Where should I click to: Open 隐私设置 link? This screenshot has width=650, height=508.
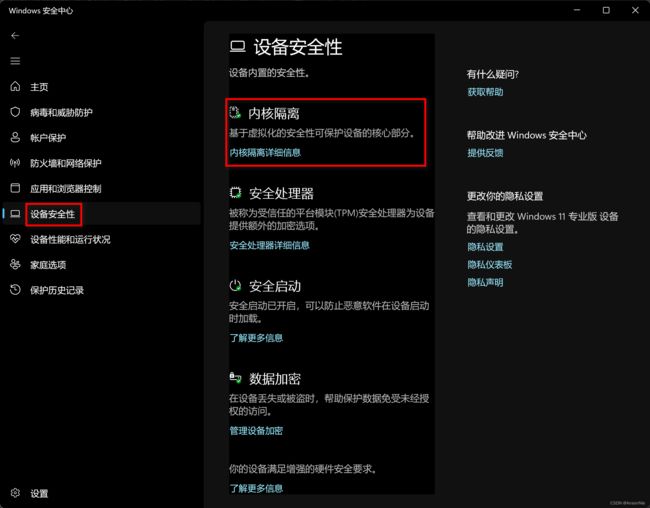485,247
